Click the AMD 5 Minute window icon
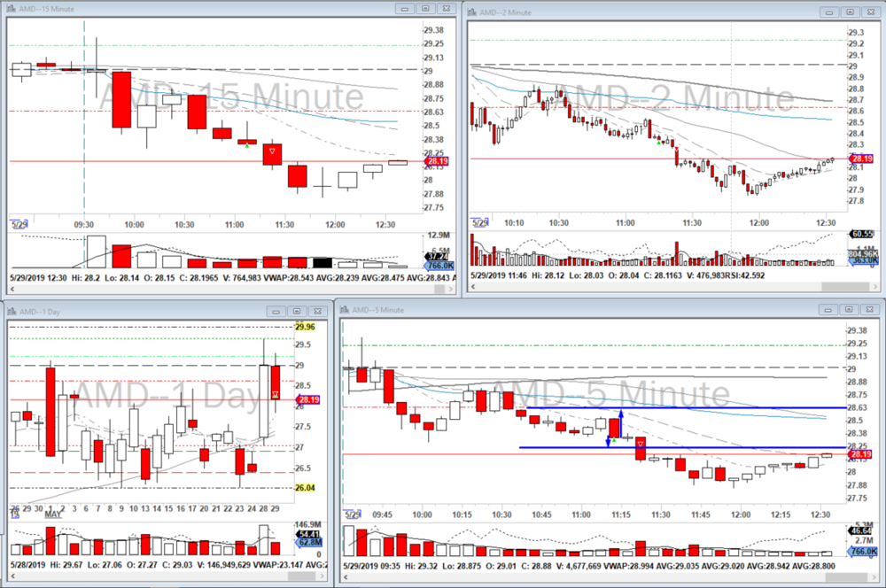This screenshot has height=588, width=886. coord(345,311)
